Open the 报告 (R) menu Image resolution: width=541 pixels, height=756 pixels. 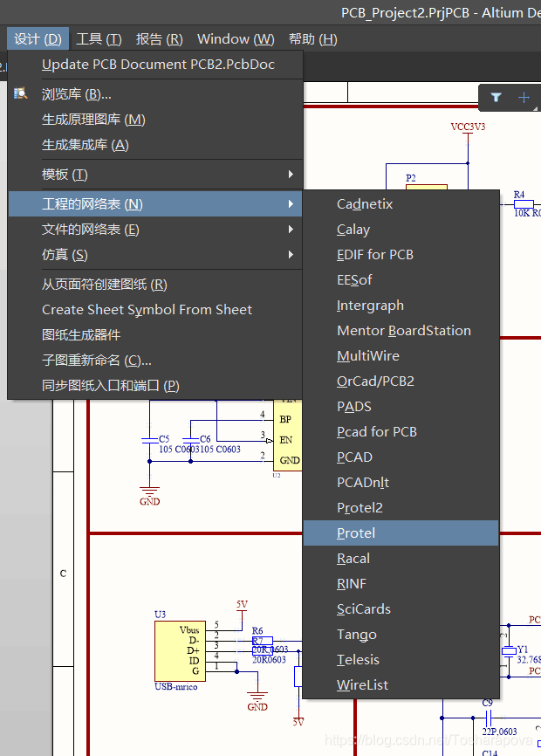click(159, 39)
